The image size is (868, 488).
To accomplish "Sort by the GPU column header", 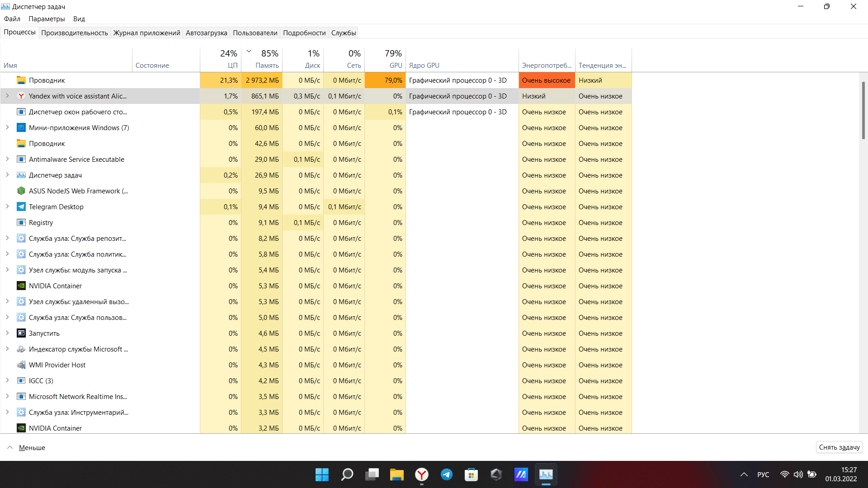I will coord(385,59).
